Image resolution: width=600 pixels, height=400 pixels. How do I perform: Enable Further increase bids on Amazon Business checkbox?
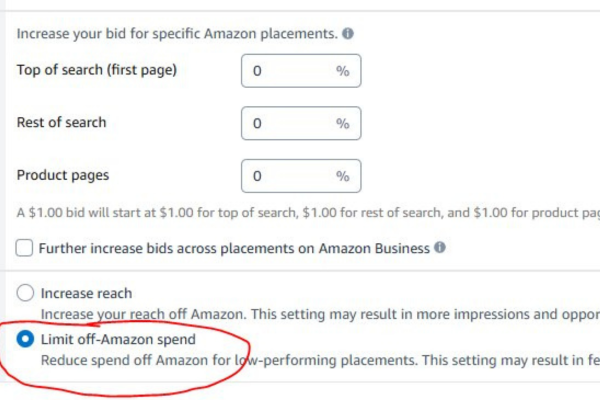(x=25, y=247)
